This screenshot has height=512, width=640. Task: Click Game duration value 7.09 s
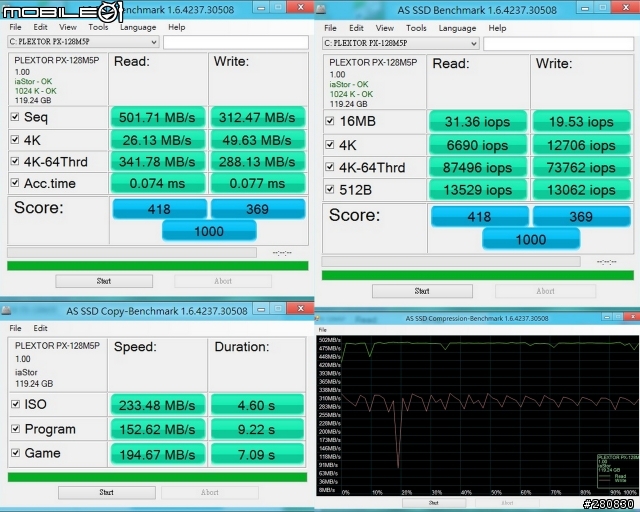[x=257, y=454]
